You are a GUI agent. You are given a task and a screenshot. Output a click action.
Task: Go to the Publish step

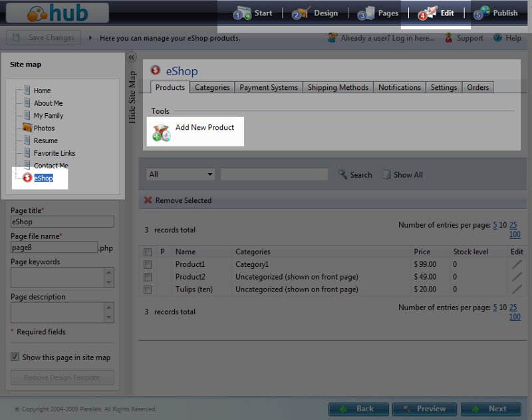(x=496, y=13)
